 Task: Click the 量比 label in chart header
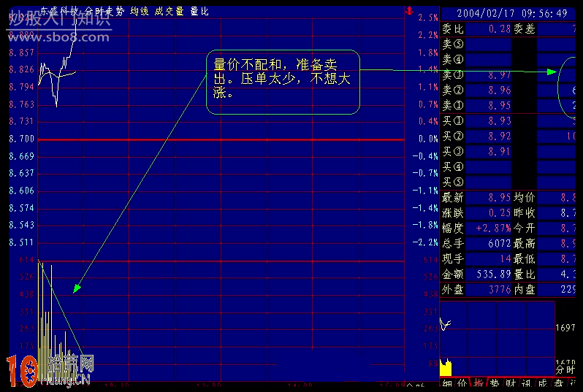click(199, 12)
